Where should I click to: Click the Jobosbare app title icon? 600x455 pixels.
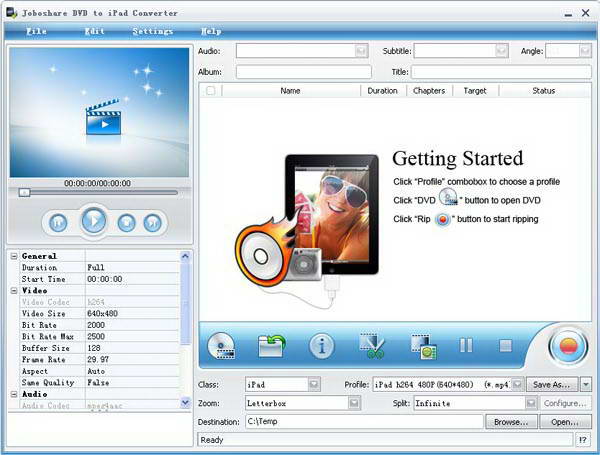pyautogui.click(x=11, y=13)
